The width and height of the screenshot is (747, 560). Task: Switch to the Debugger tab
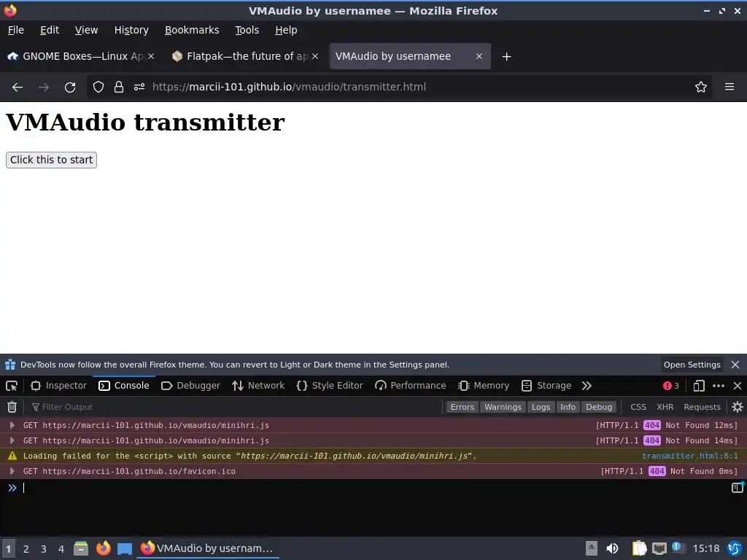(x=190, y=386)
